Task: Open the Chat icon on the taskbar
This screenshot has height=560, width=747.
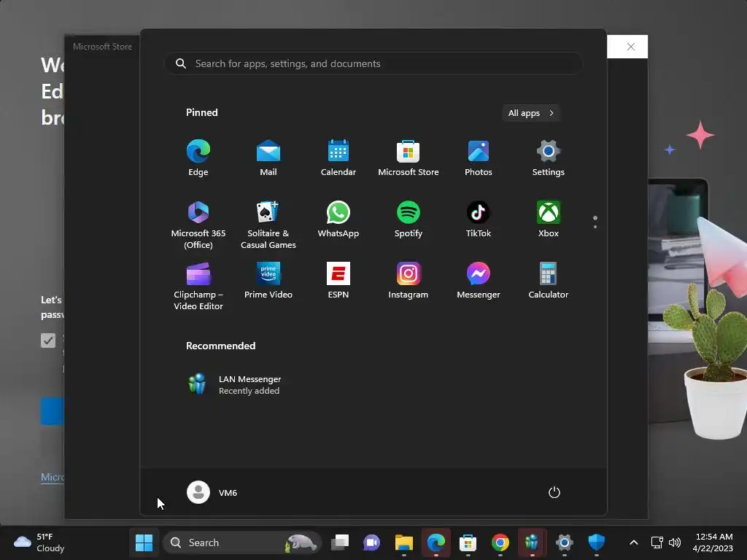Action: pos(371,542)
